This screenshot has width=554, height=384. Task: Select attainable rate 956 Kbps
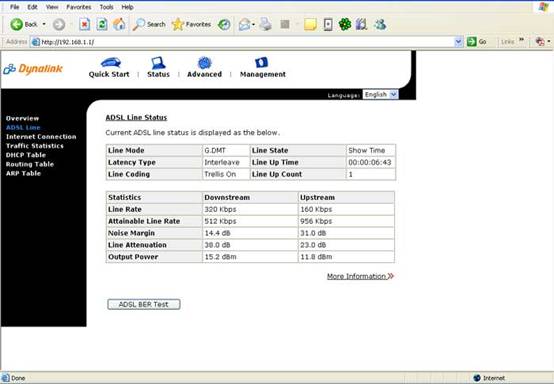click(x=316, y=221)
